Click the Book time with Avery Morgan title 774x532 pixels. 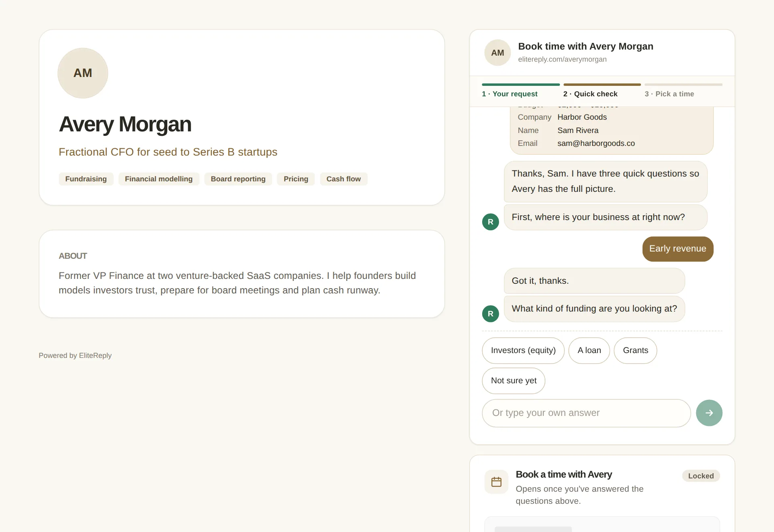[x=585, y=46]
